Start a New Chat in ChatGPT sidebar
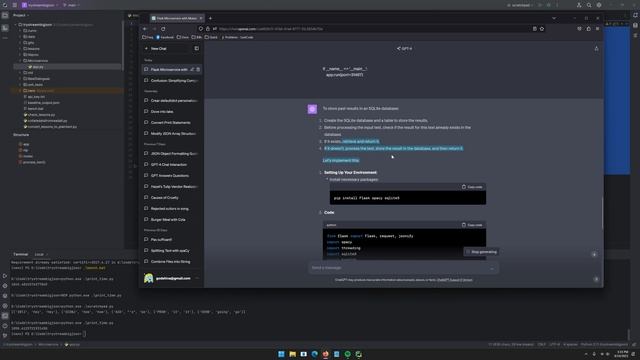This screenshot has width=640, height=360. click(x=167, y=49)
